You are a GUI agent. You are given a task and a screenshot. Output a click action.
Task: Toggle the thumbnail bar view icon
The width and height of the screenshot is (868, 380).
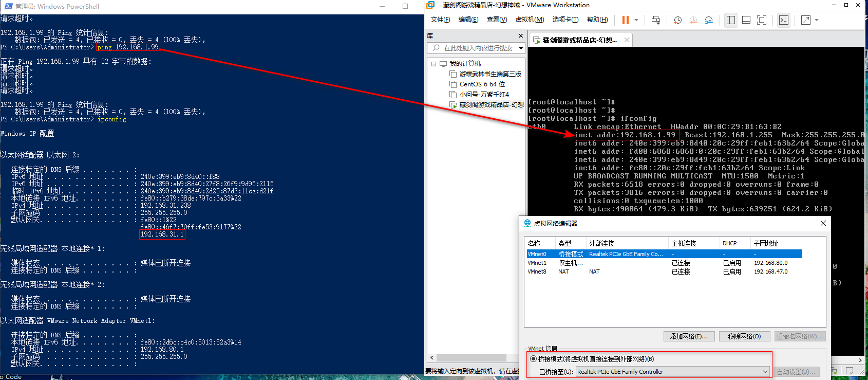[x=746, y=20]
